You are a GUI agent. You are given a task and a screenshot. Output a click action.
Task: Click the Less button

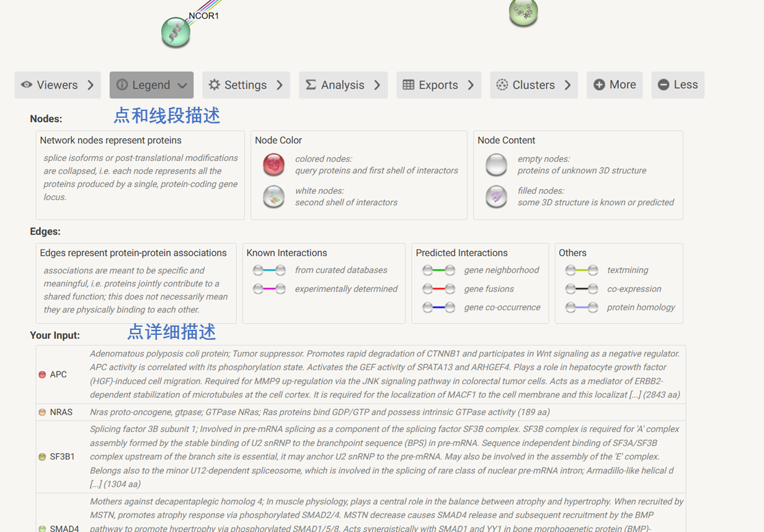tap(677, 84)
